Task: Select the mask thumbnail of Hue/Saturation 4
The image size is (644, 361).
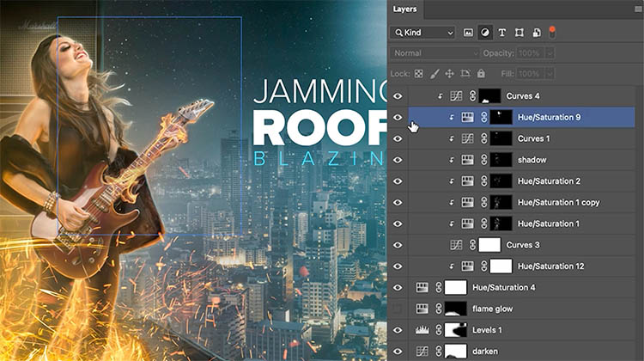Action: (x=456, y=288)
